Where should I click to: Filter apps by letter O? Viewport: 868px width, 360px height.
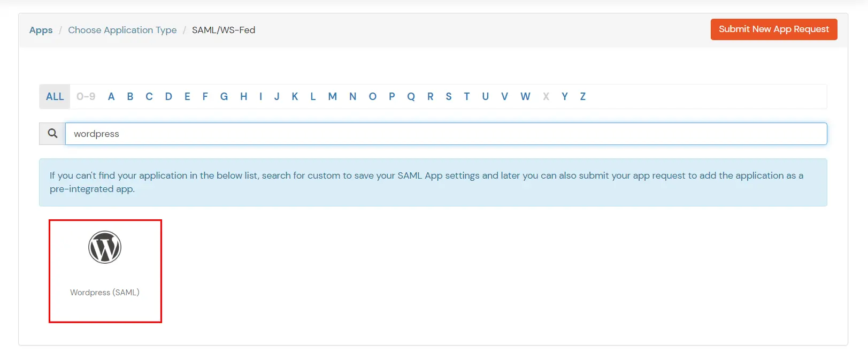click(373, 97)
